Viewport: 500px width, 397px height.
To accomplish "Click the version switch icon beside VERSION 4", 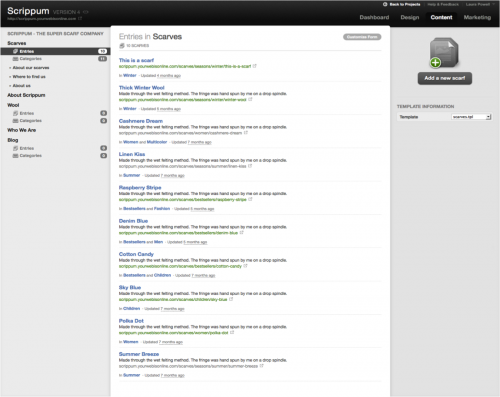I will point(86,12).
